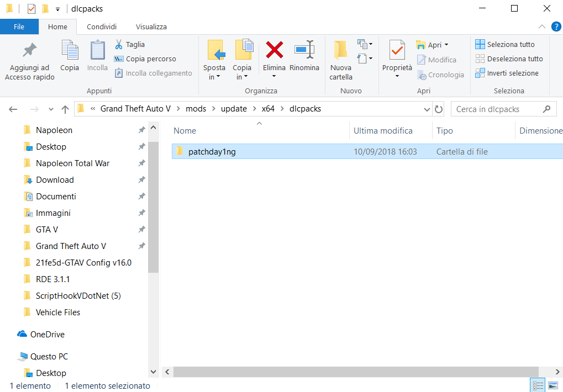Click the quick access new folder icon
The width and height of the screenshot is (563, 392).
(x=45, y=9)
